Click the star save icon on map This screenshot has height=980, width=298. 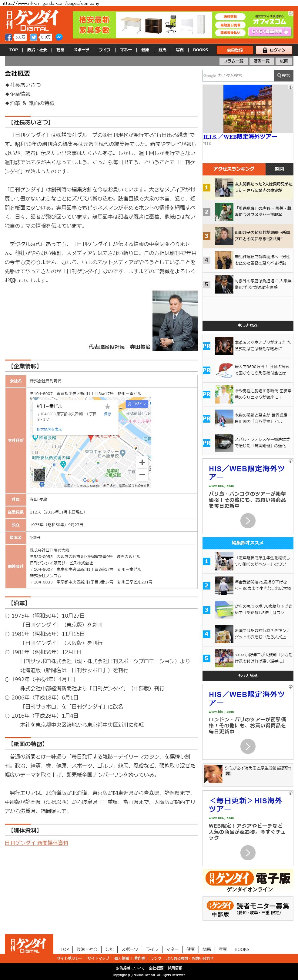[x=108, y=407]
